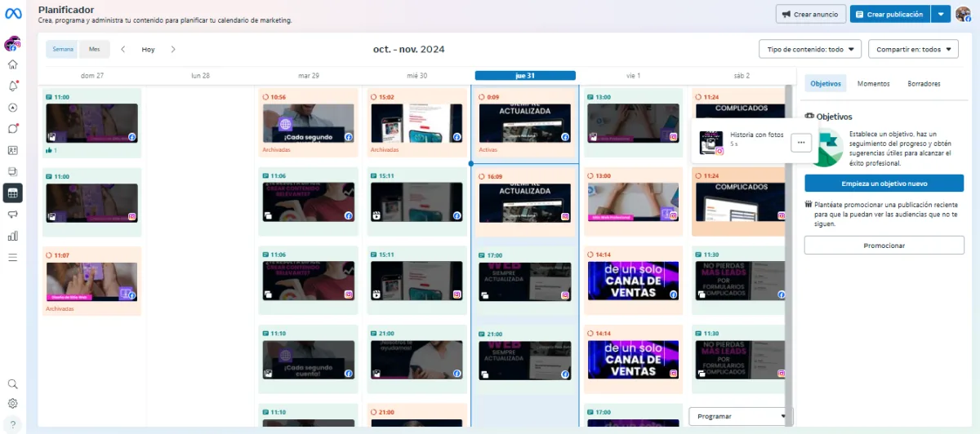Click the oct. - nov. 2024 date title
This screenshot has height=434, width=980.
(x=408, y=49)
